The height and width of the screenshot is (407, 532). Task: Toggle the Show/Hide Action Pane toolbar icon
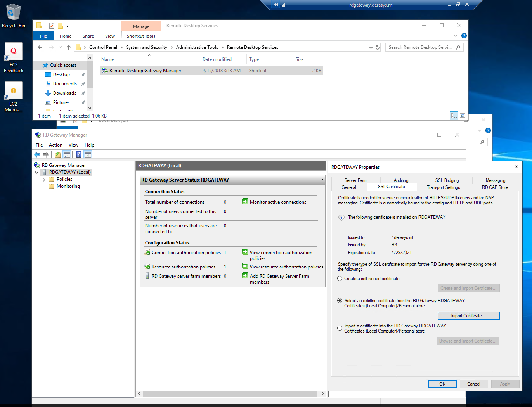[x=88, y=154]
